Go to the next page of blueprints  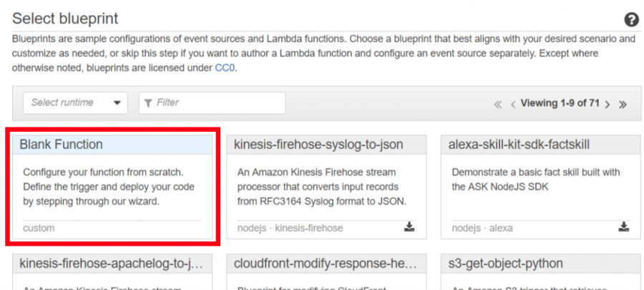[608, 105]
